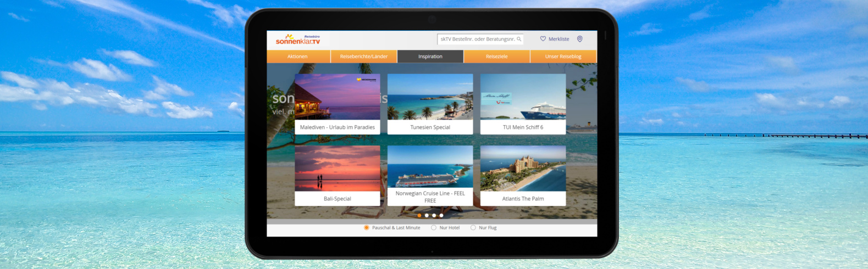Click the sonnenklar.TV logo
Viewport: 868px width, 269px height.
coord(297,40)
